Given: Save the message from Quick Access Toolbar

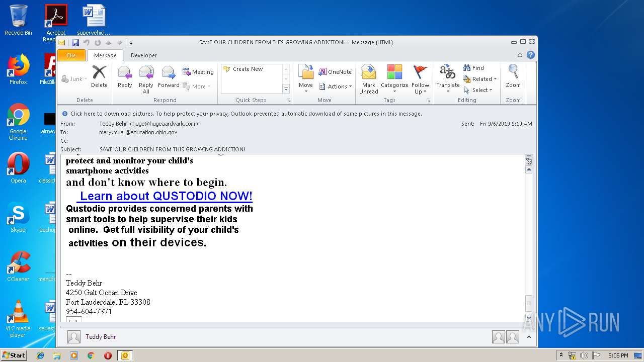Looking at the screenshot, I should [x=75, y=43].
